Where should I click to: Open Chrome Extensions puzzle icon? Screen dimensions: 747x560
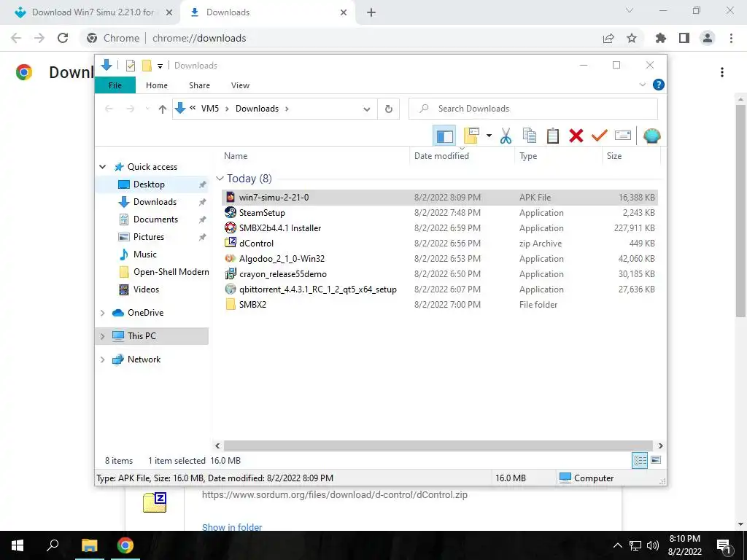pos(661,38)
